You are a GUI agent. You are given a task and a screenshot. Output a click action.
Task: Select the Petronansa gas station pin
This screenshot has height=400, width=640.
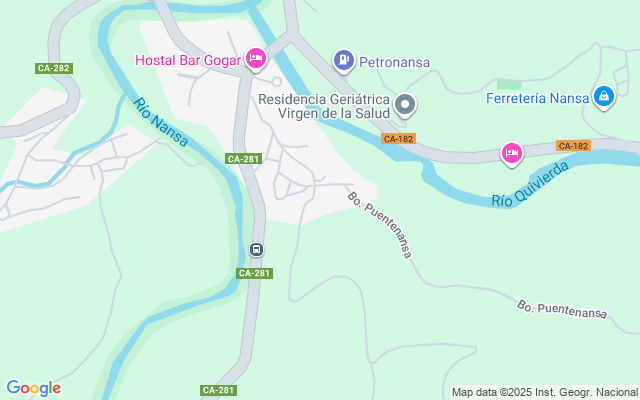(x=344, y=60)
